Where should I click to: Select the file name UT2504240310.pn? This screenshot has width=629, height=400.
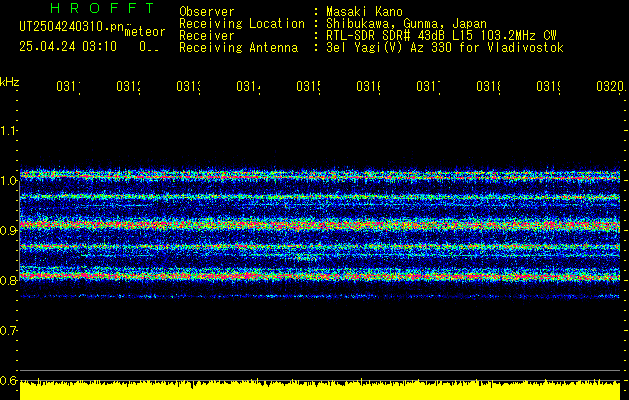[72, 26]
